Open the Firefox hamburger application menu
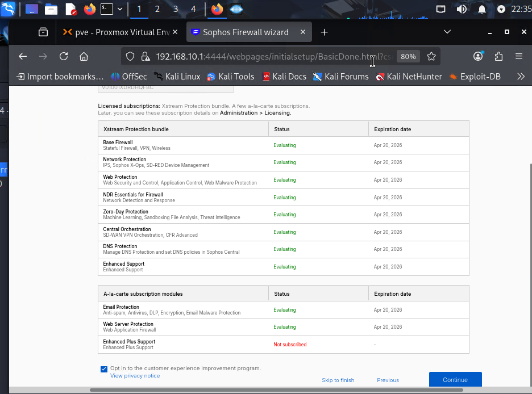The height and width of the screenshot is (394, 532). click(x=519, y=56)
